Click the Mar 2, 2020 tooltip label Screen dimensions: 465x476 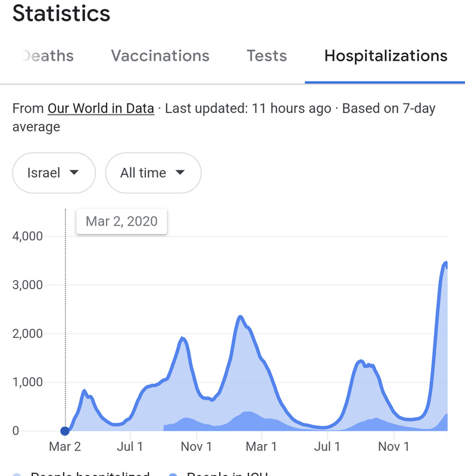point(121,221)
